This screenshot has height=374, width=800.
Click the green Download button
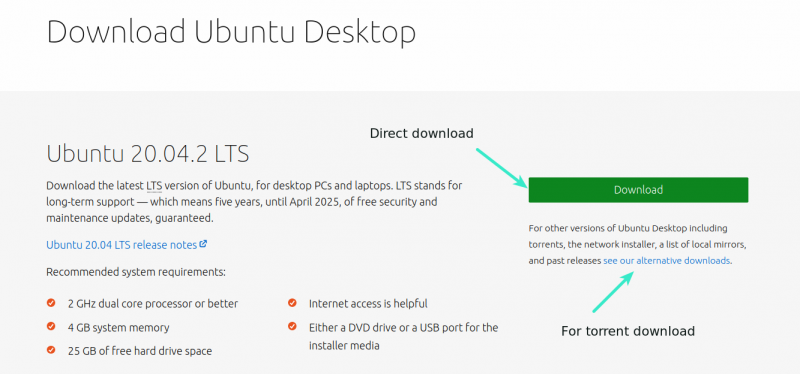[x=638, y=190]
